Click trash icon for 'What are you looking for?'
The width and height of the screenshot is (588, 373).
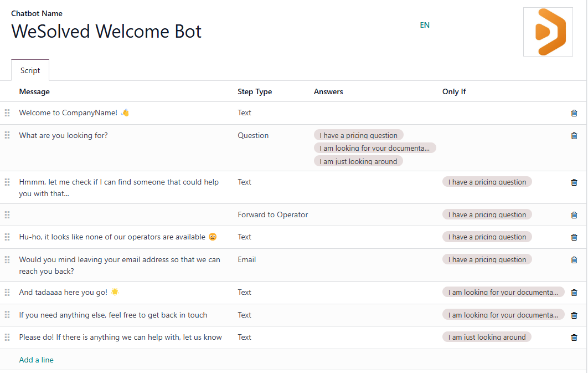pyautogui.click(x=574, y=136)
